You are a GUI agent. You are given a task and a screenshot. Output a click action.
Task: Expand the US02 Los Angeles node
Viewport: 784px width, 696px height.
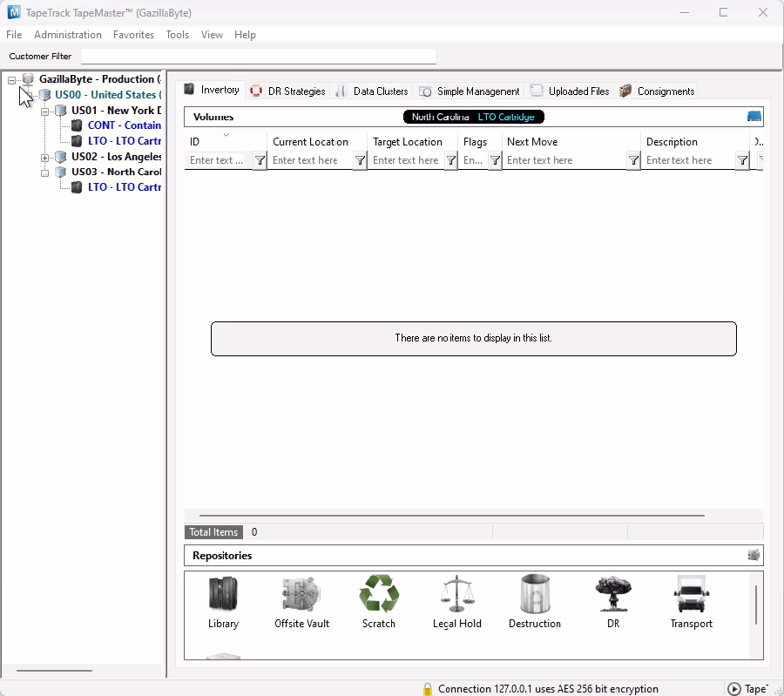click(44, 158)
